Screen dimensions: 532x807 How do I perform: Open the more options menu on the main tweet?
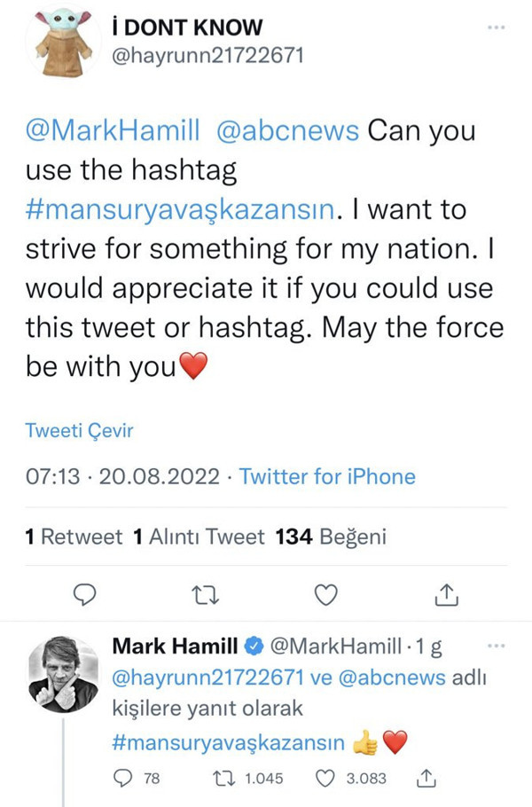(x=495, y=27)
